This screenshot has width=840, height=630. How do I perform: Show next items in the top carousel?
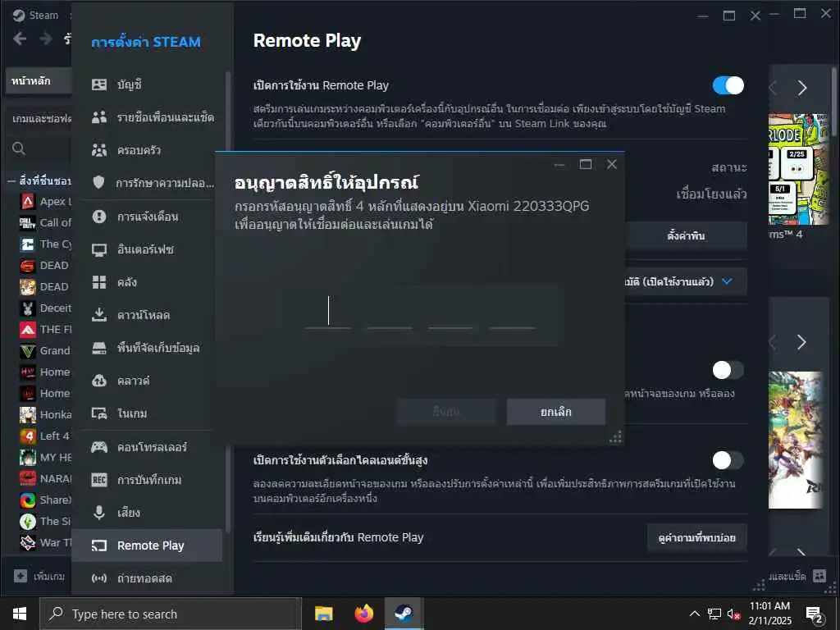coord(802,87)
